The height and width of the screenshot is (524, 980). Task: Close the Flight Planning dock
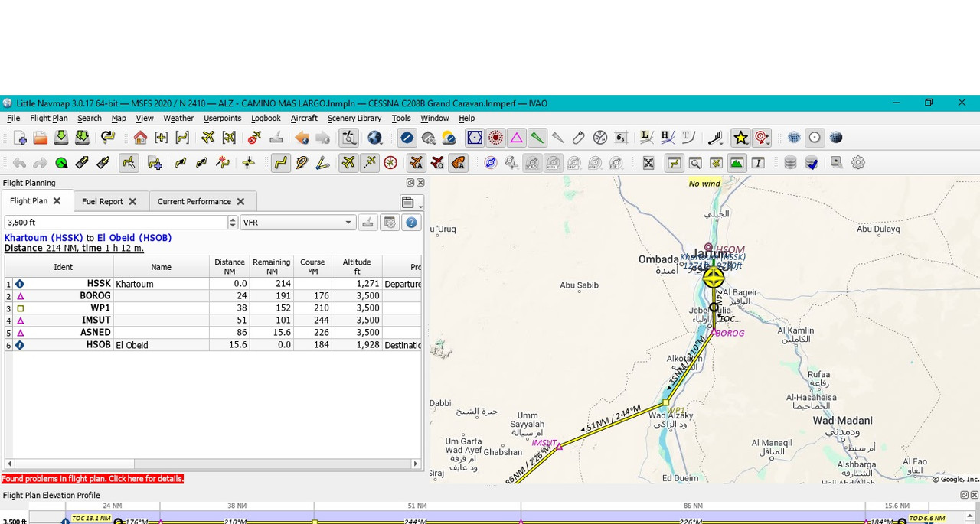click(x=420, y=183)
